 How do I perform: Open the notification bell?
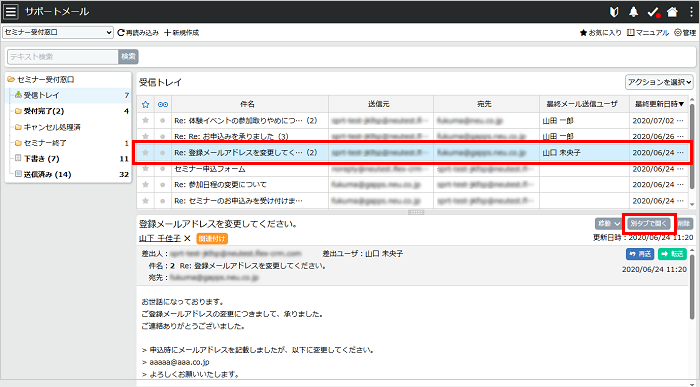click(x=633, y=12)
